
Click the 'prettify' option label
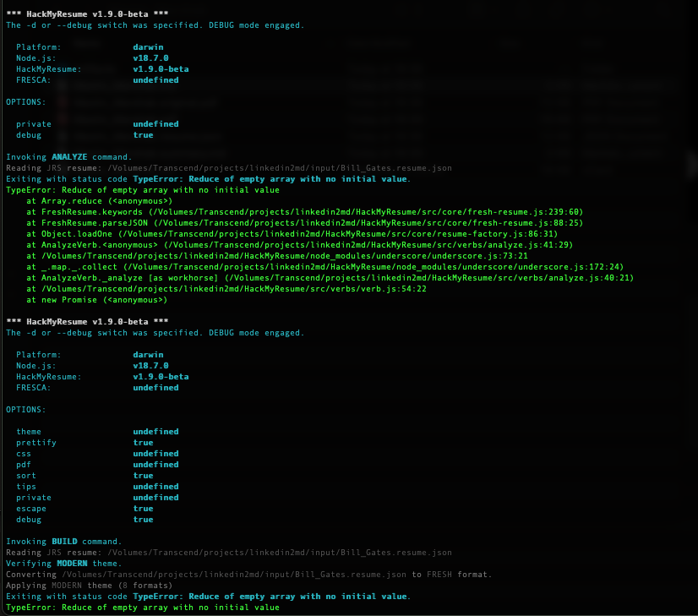(x=36, y=443)
